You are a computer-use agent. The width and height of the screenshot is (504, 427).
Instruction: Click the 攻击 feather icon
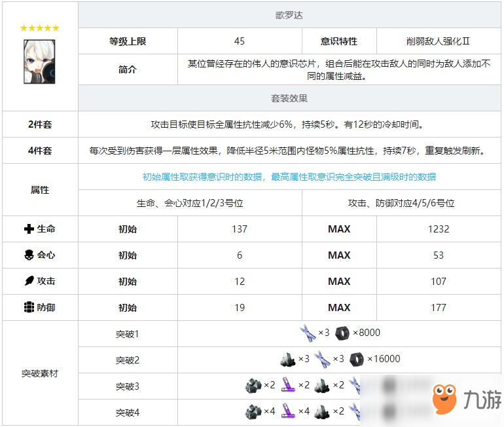(x=28, y=282)
